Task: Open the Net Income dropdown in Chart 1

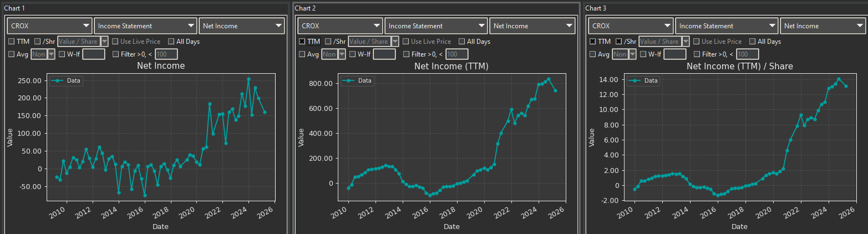Action: [242, 26]
